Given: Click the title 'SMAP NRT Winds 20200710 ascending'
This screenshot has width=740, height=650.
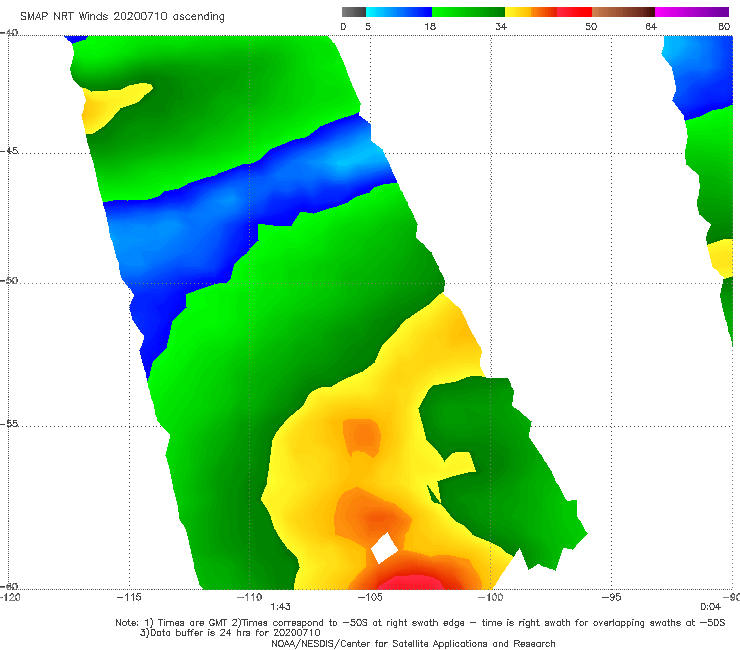Looking at the screenshot, I should [x=122, y=16].
